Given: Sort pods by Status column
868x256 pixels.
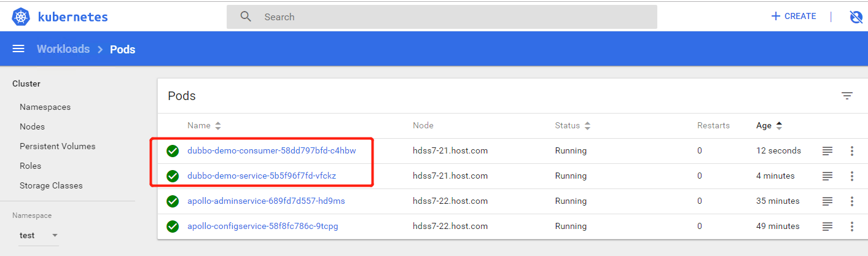Looking at the screenshot, I should tap(573, 126).
